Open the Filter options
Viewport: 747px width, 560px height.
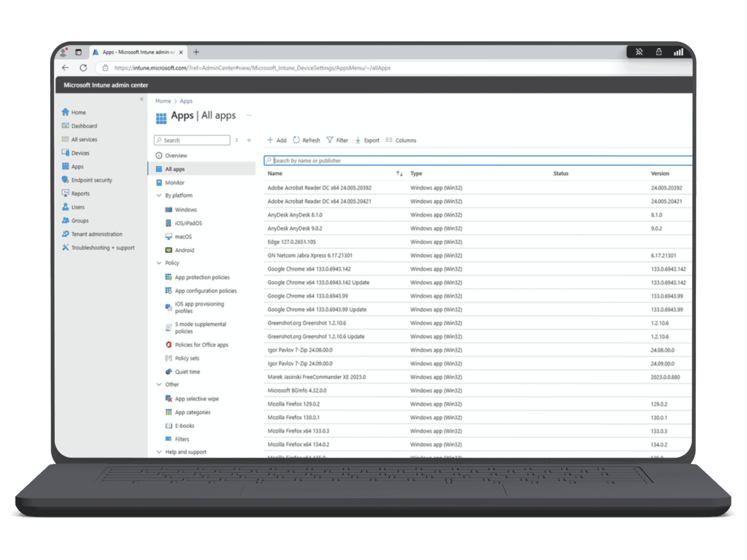tap(337, 140)
